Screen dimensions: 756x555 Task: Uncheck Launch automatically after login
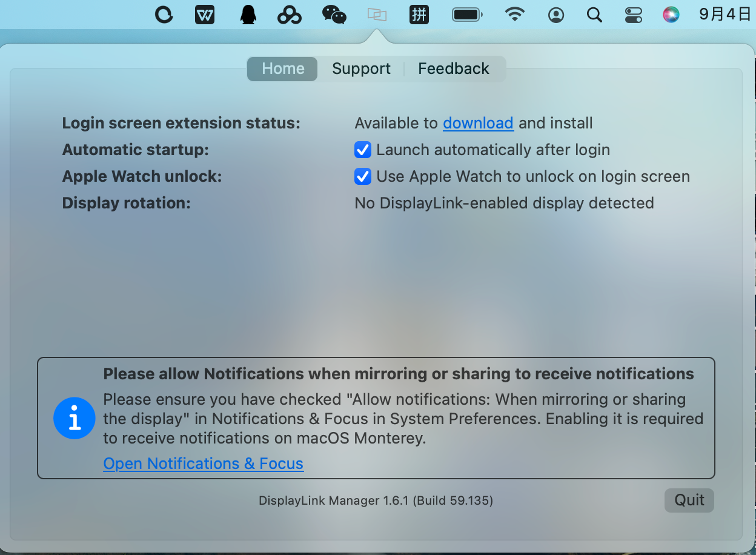point(363,150)
